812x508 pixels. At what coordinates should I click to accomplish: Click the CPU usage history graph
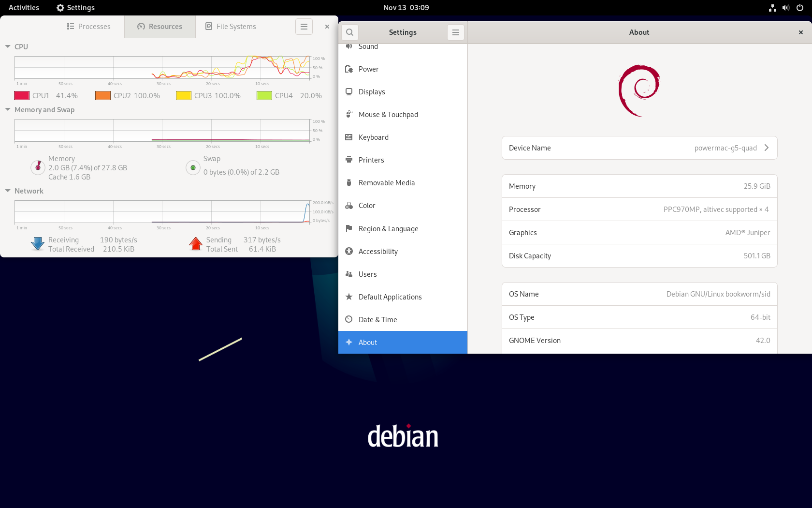coord(162,68)
